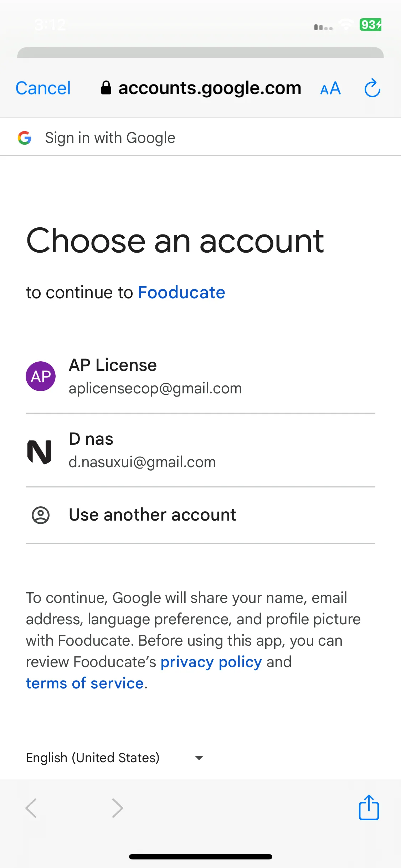Tap the purple AP avatar
The image size is (401, 868).
point(41,376)
